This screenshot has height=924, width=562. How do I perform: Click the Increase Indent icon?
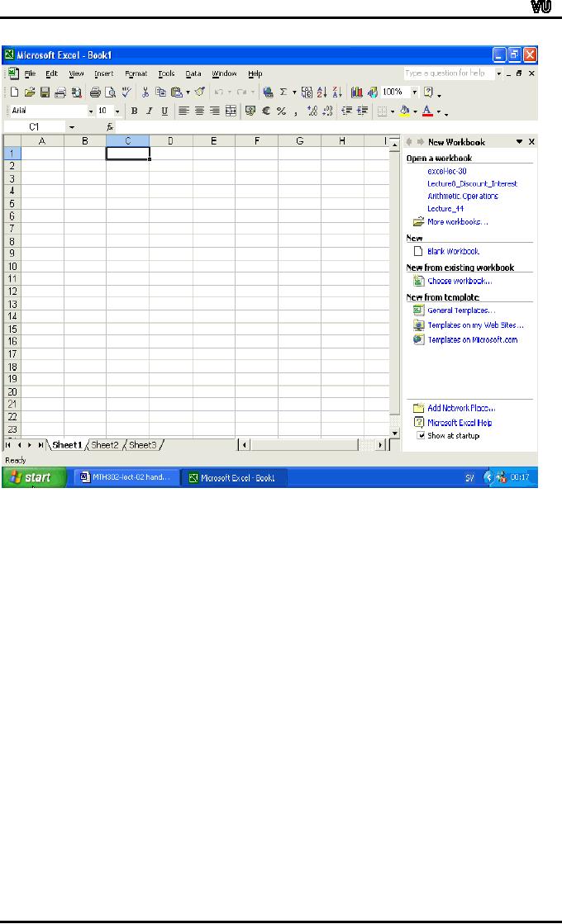363,111
